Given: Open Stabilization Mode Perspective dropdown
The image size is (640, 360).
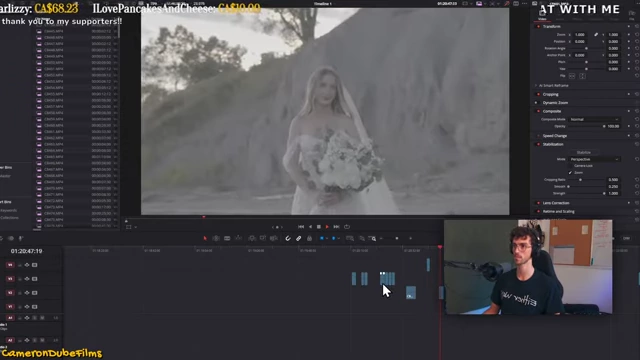Looking at the screenshot, I should [594, 159].
